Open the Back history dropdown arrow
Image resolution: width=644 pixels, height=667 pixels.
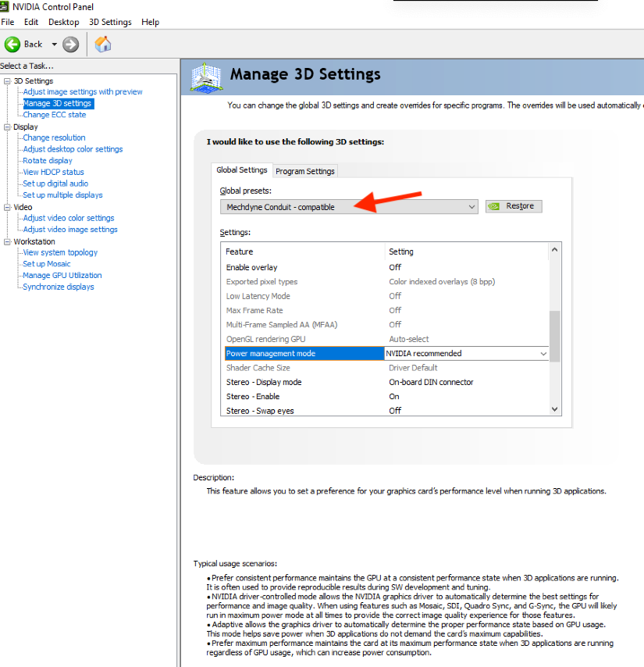point(54,45)
